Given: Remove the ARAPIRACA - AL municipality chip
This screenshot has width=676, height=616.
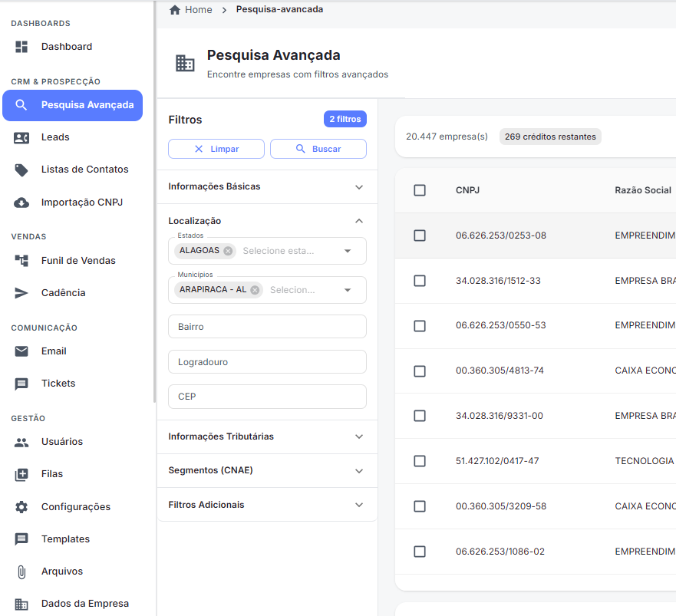Looking at the screenshot, I should (x=254, y=290).
